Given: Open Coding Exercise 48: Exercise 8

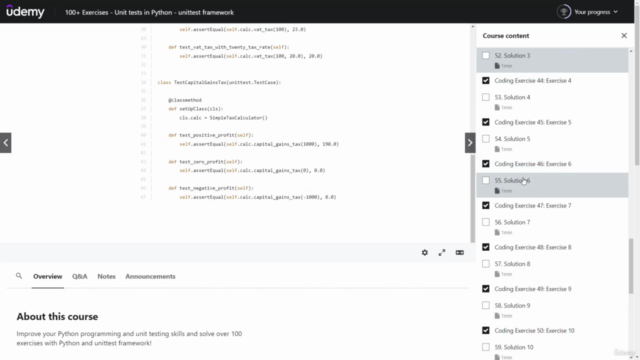Looking at the screenshot, I should (x=533, y=247).
